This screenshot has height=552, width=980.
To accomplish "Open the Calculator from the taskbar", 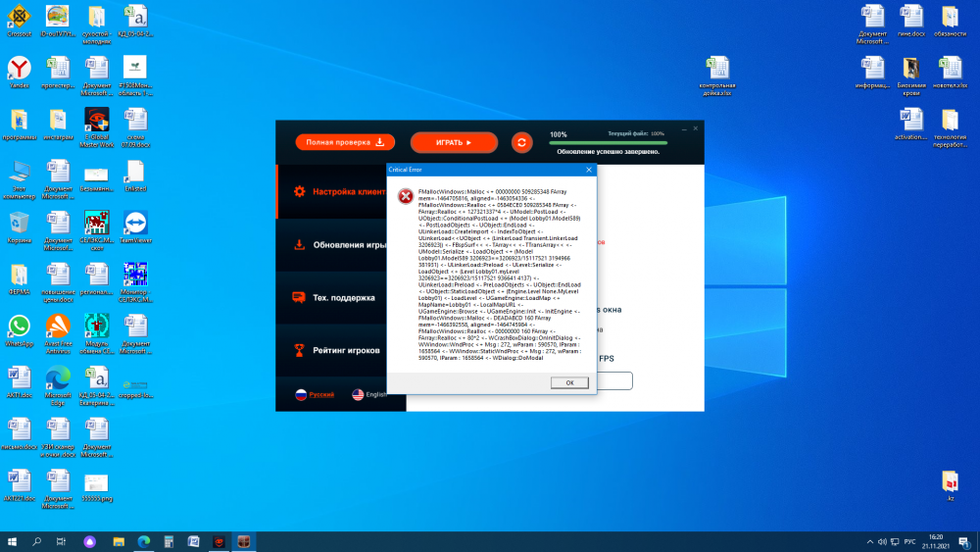I will pyautogui.click(x=169, y=541).
